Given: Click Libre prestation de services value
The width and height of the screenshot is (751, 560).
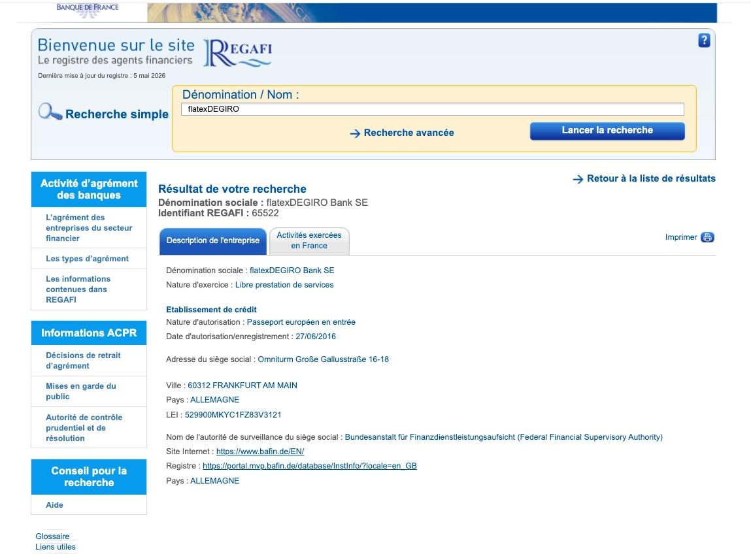Looking at the screenshot, I should 284,285.
